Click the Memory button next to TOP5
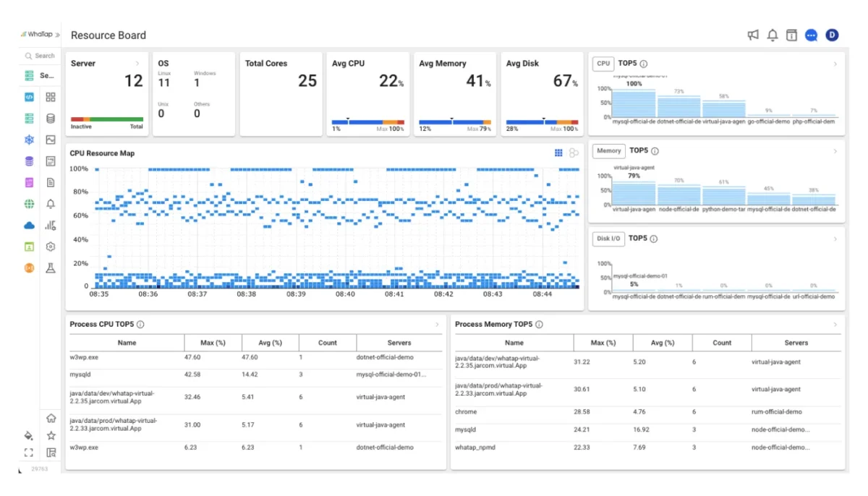Image resolution: width=868 pixels, height=496 pixels. (x=609, y=151)
